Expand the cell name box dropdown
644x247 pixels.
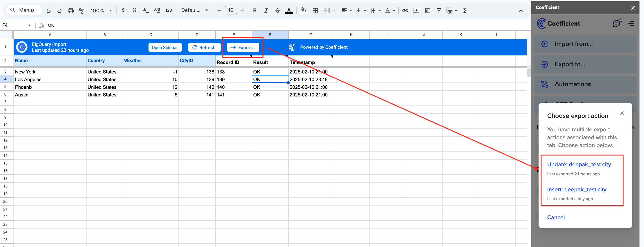[x=30, y=25]
